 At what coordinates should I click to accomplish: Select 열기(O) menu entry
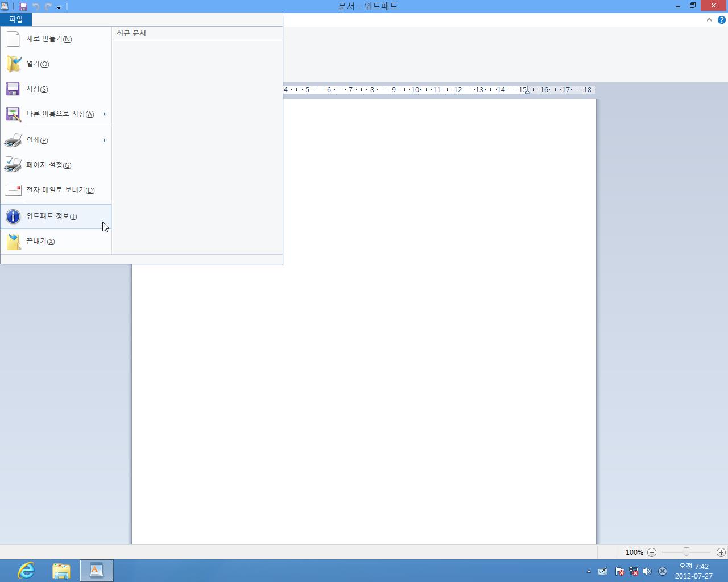(56, 64)
